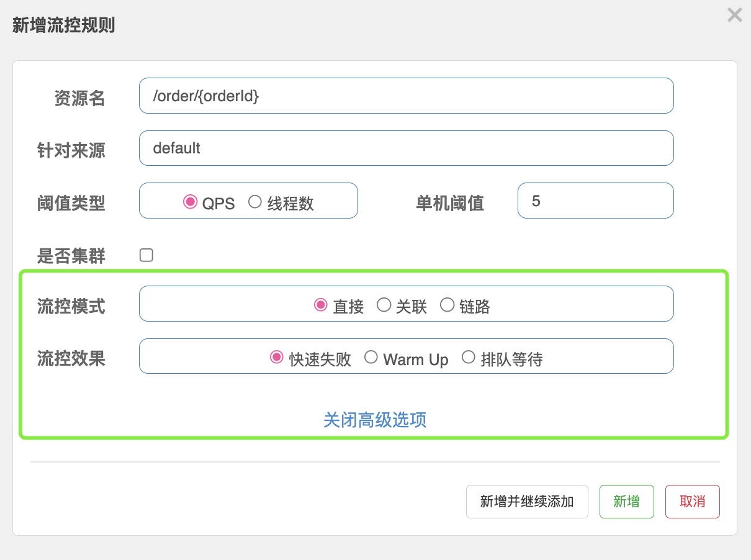Click the 资源名 label text
The width and height of the screenshot is (751, 560).
click(x=80, y=98)
